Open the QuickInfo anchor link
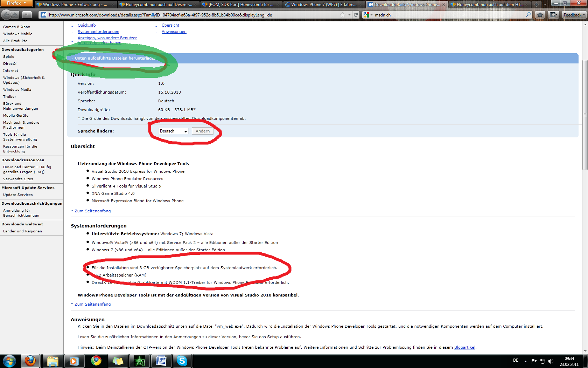 86,25
